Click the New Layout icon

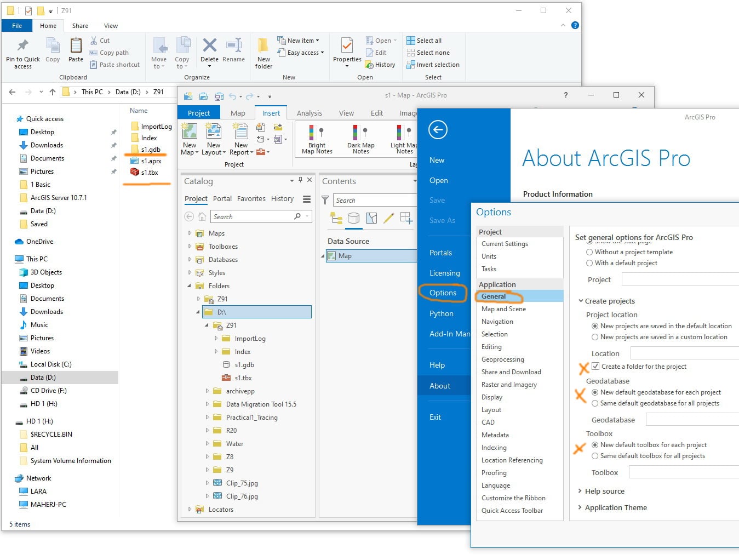pyautogui.click(x=213, y=132)
